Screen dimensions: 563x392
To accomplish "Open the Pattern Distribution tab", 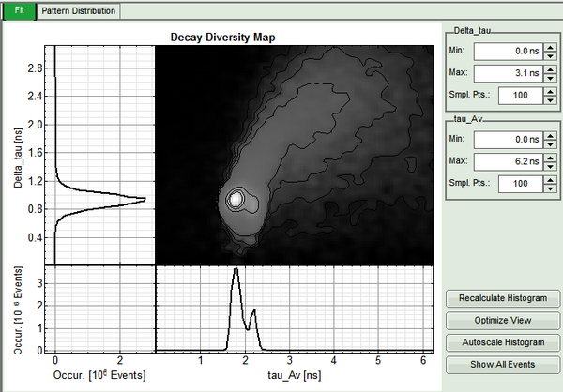I will click(x=79, y=10).
